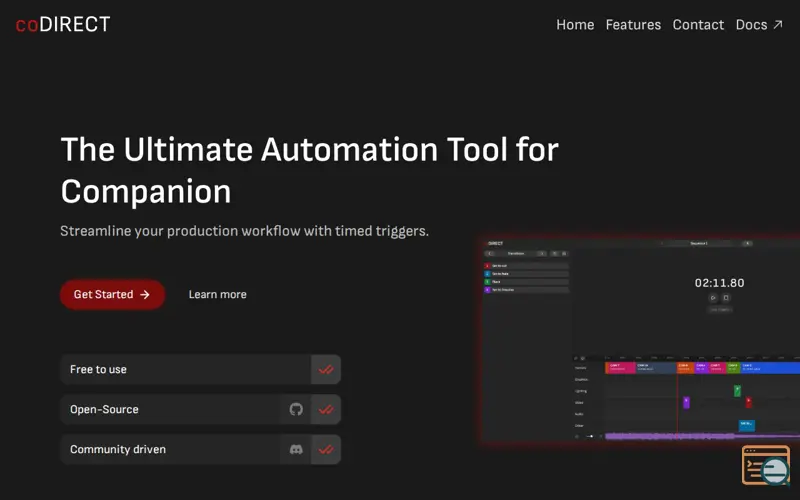This screenshot has height=500, width=800.
Task: Click the red Get Started button
Action: pos(112,294)
